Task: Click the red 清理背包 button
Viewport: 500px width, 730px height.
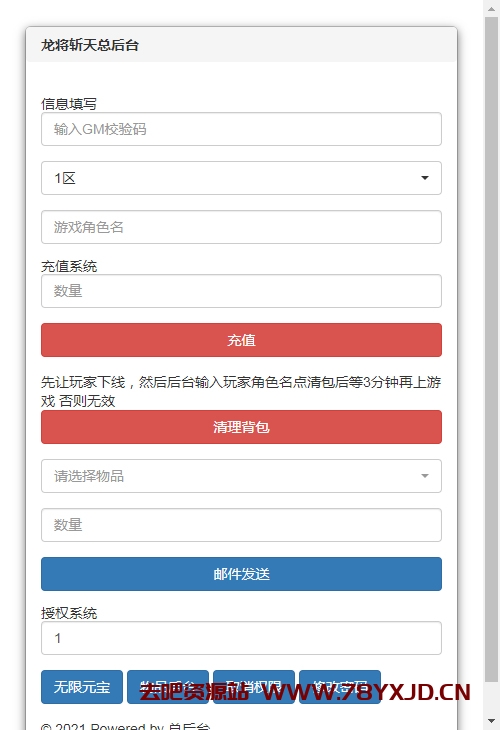Action: pyautogui.click(x=241, y=427)
